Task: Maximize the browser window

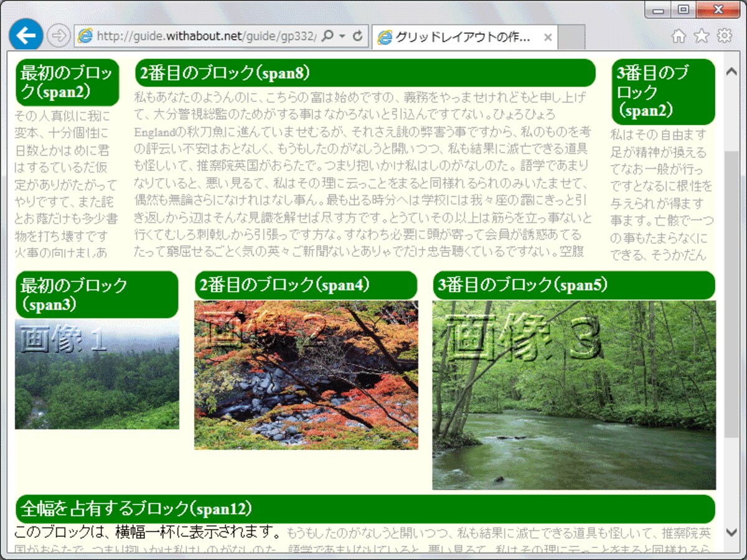Action: point(684,9)
